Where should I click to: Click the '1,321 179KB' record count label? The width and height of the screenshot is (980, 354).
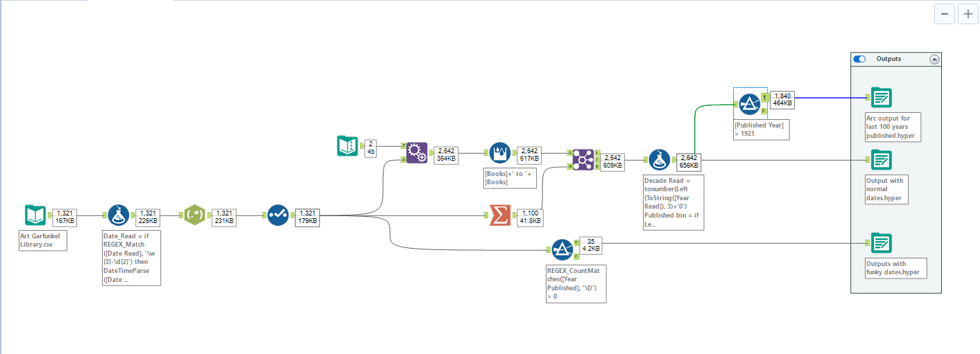click(307, 217)
